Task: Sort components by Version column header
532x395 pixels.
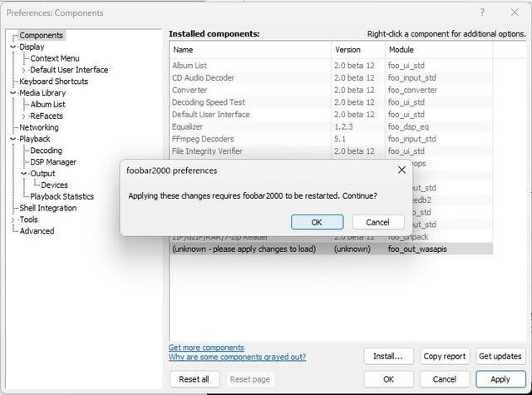Action: click(358, 50)
